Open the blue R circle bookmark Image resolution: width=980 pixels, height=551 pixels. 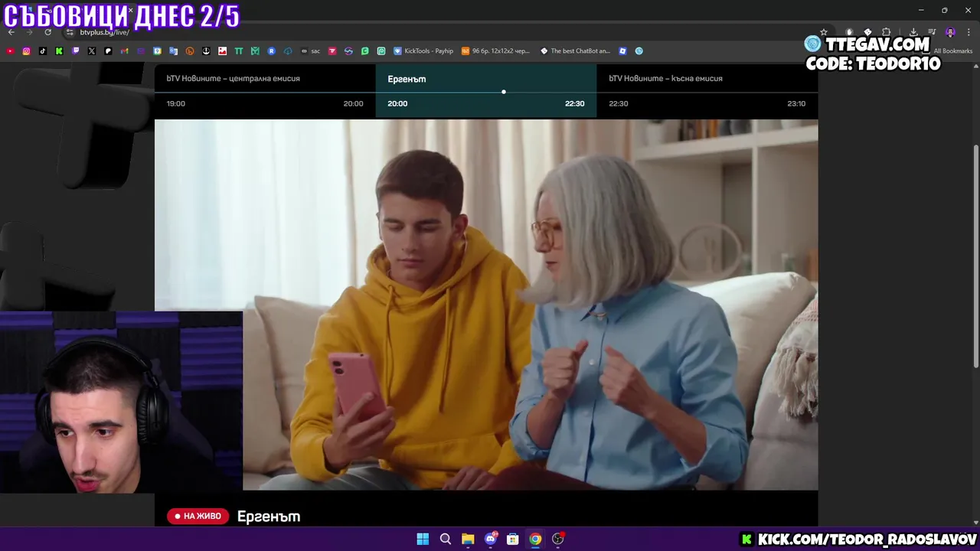[x=271, y=51]
